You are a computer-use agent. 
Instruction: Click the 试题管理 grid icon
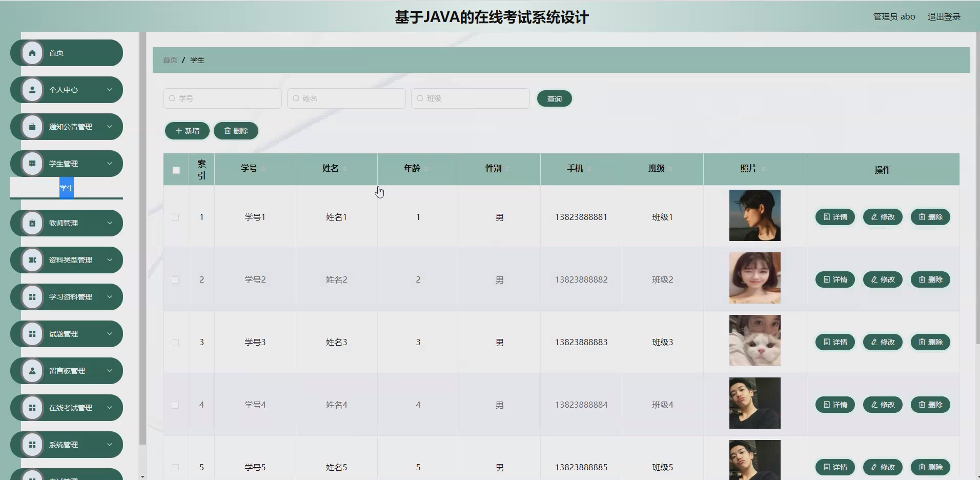tap(32, 333)
